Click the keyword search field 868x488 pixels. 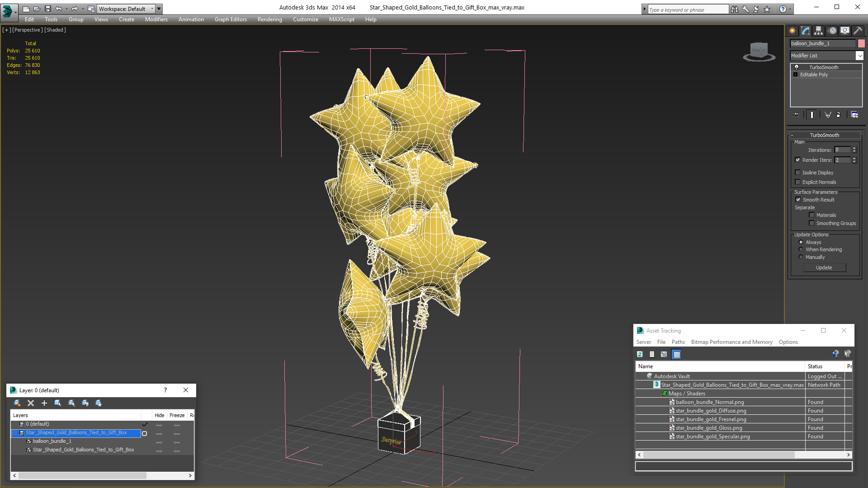(687, 9)
